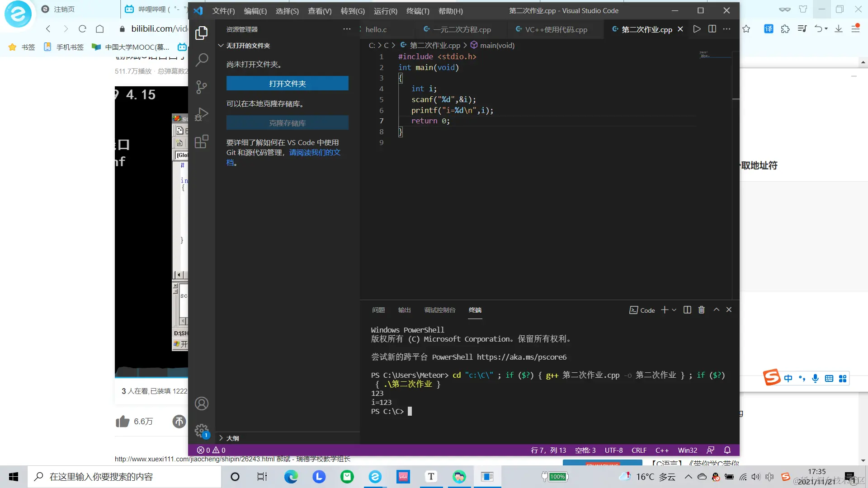Click the 打开文件夹 button

287,84
